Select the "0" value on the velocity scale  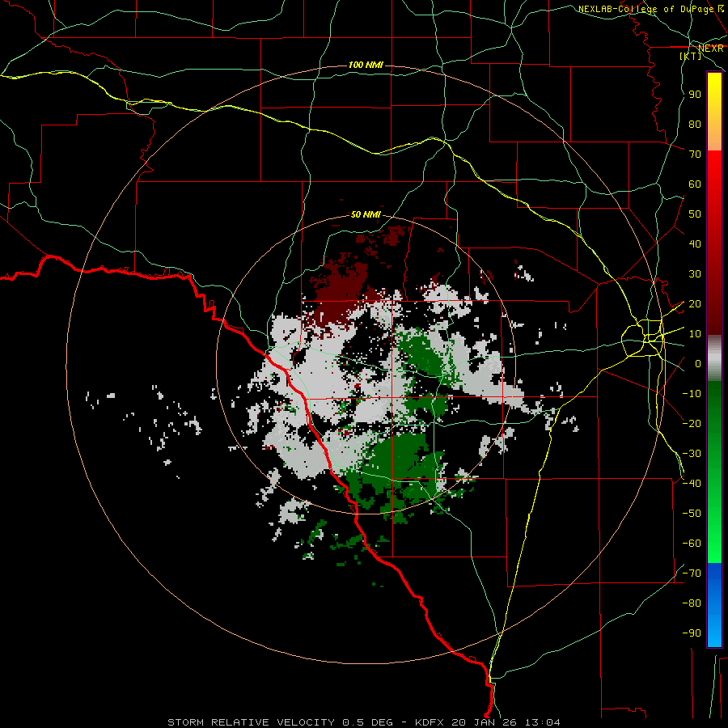point(698,364)
